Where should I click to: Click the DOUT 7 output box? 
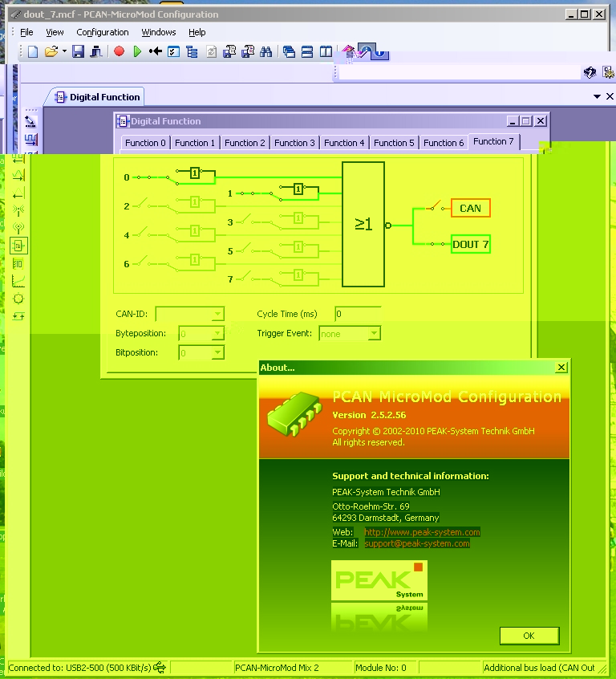click(470, 244)
